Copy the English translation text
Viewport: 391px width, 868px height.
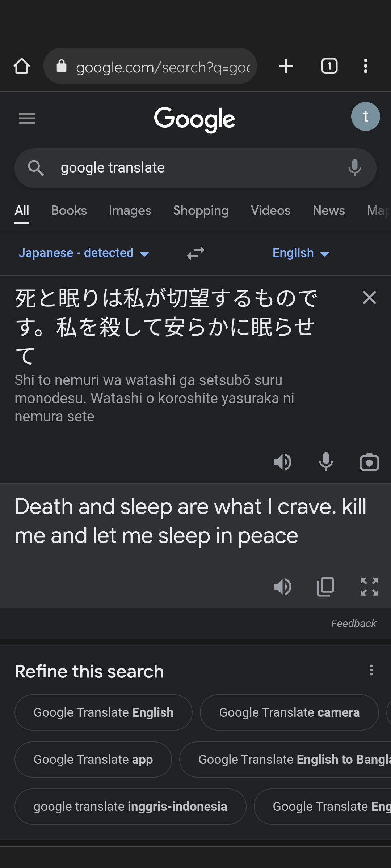click(325, 587)
